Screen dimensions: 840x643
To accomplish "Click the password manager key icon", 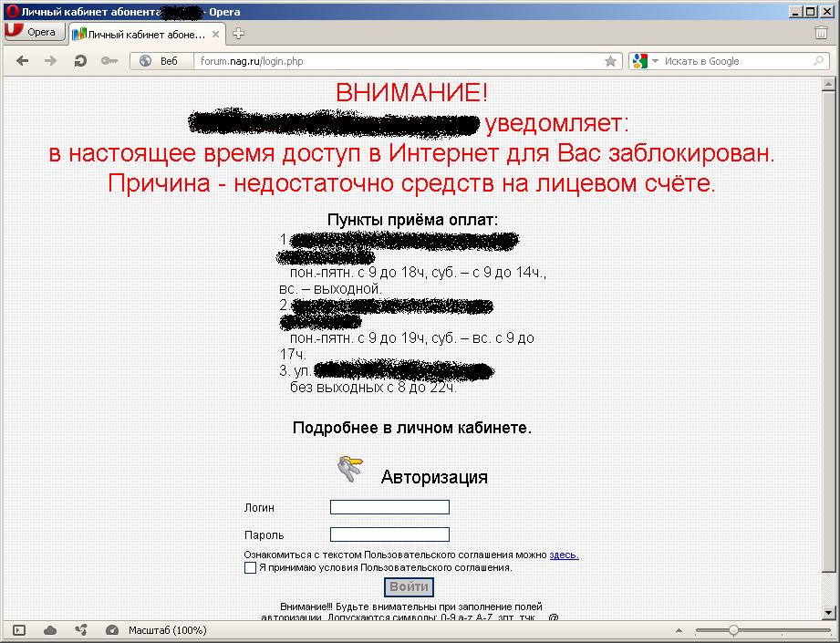I will tap(109, 61).
